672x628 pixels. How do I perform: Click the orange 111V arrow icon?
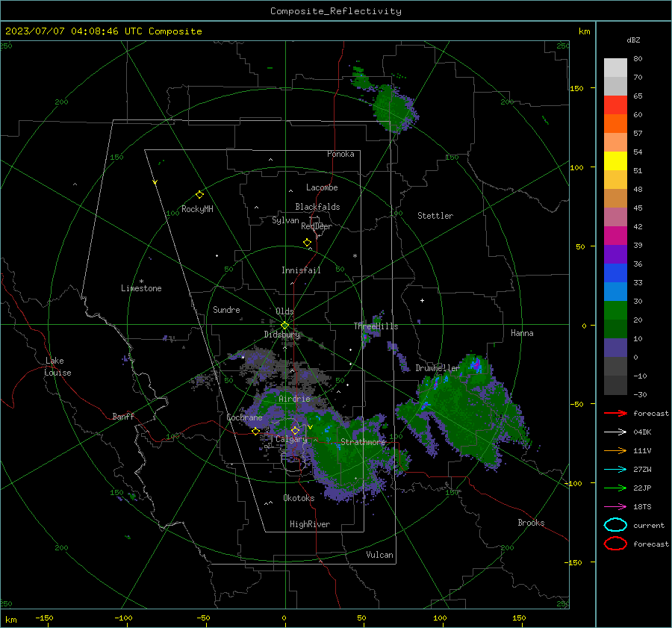tap(615, 450)
